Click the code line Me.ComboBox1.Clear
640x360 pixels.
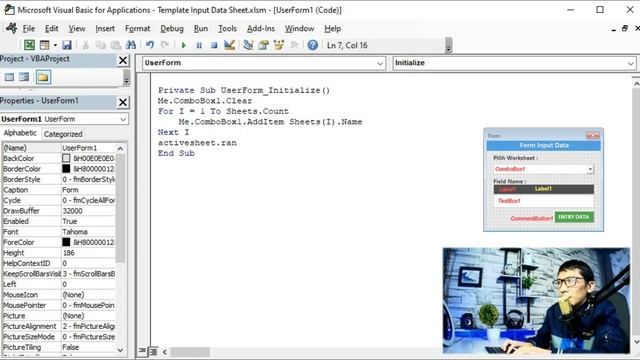[x=205, y=101]
